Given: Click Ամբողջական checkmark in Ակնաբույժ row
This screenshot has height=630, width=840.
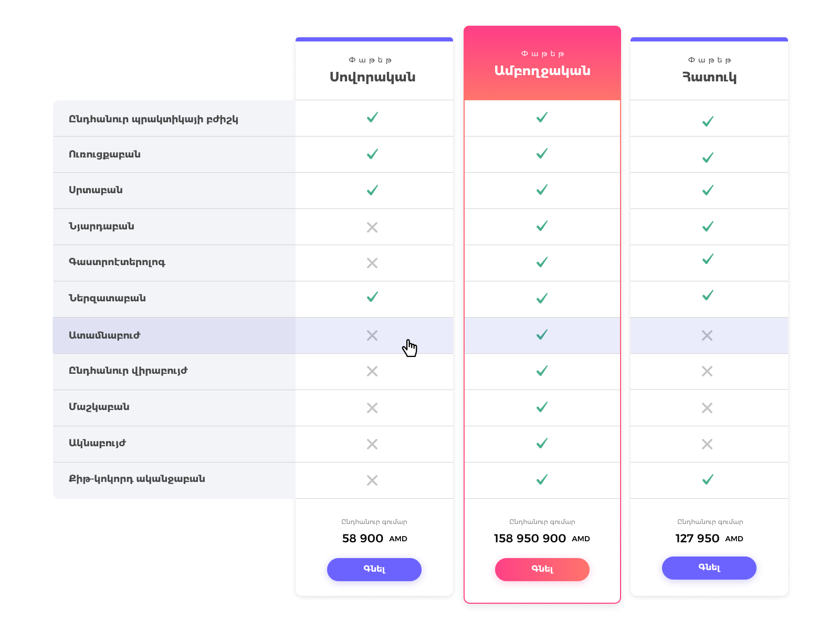Looking at the screenshot, I should click(x=542, y=443).
